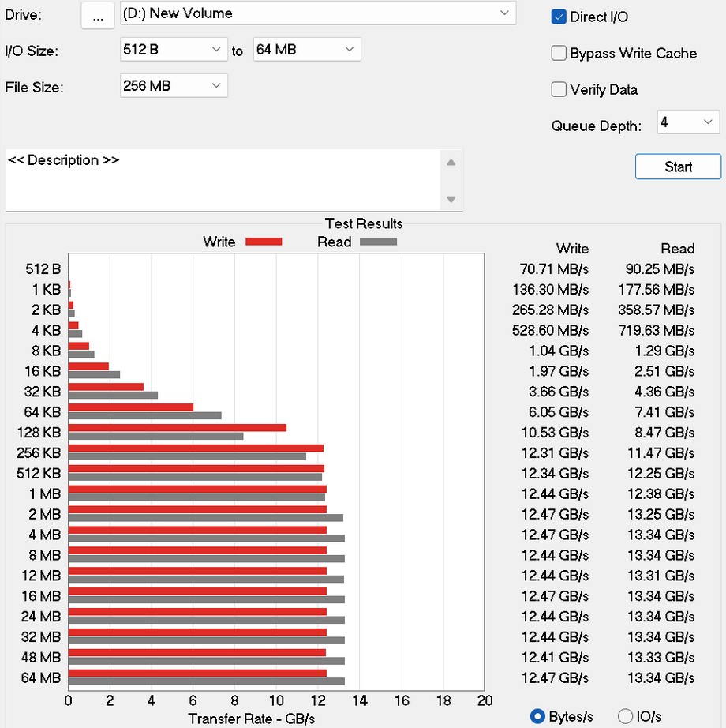
Task: Switch results to IO/s radio button
Action: pyautogui.click(x=625, y=716)
